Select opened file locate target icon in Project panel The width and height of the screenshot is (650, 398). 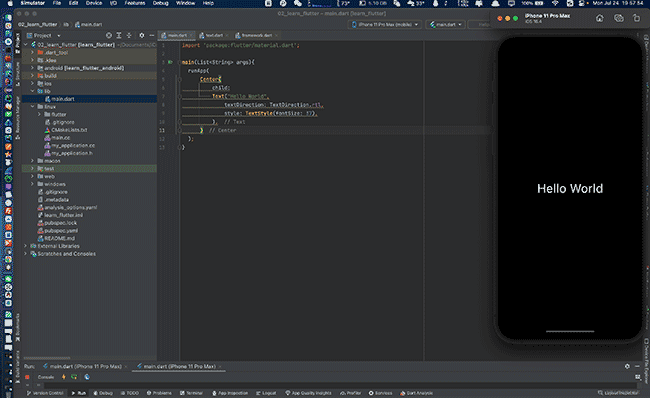[x=109, y=36]
